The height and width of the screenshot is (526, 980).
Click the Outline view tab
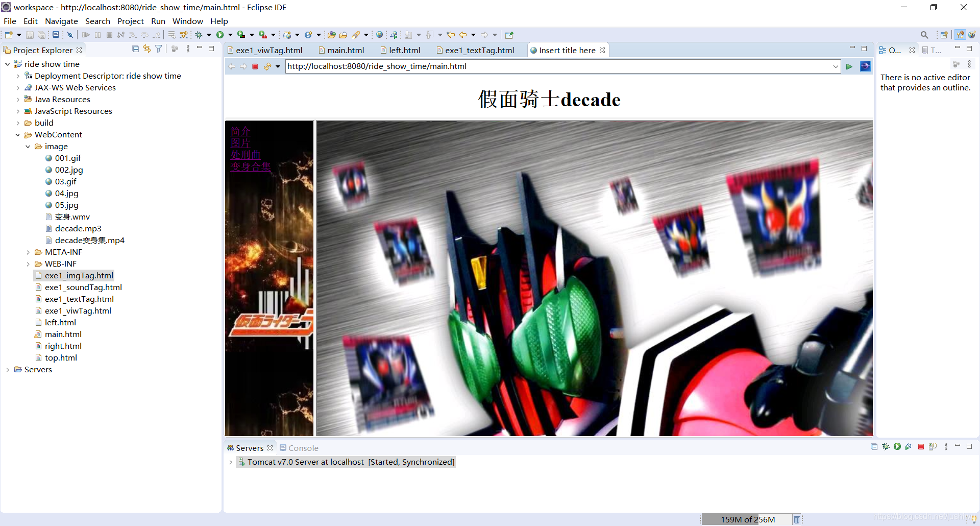pyautogui.click(x=890, y=50)
